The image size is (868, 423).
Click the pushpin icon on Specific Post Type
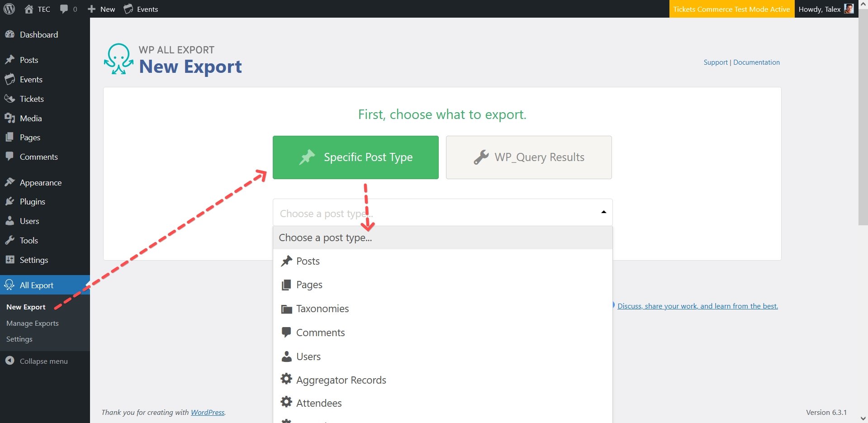click(x=307, y=157)
